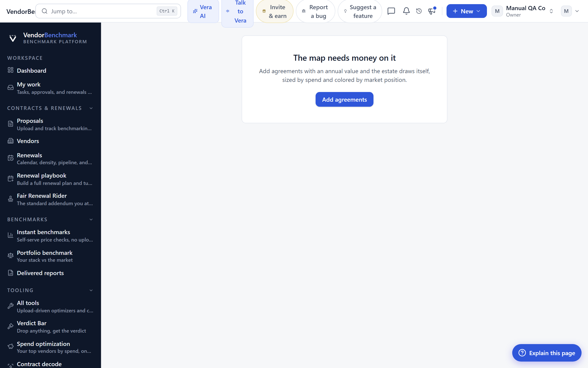Click the Renewals calendar-clock icon
Image resolution: width=588 pixels, height=368 pixels.
point(10,158)
